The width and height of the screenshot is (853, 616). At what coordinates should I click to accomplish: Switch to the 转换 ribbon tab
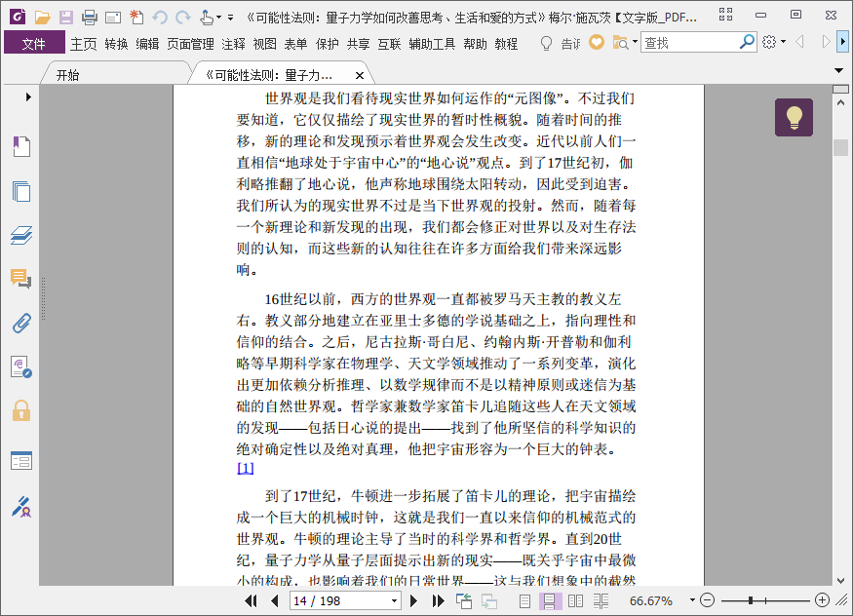116,44
